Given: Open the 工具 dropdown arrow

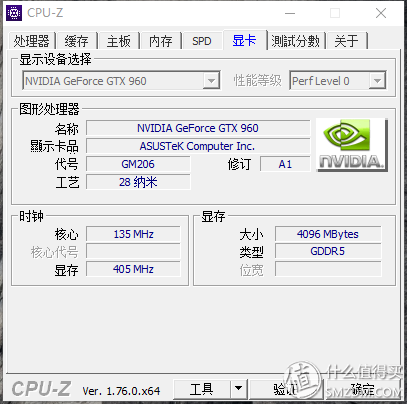Looking at the screenshot, I should click(238, 388).
